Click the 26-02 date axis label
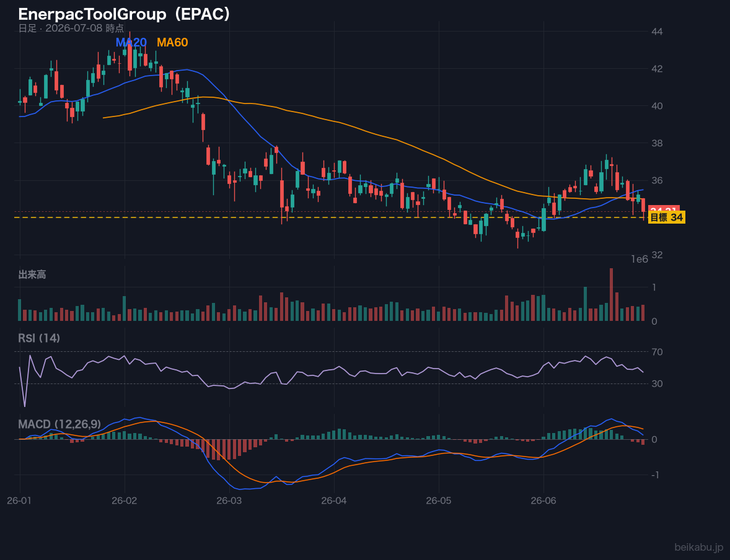730x560 pixels. tap(125, 501)
